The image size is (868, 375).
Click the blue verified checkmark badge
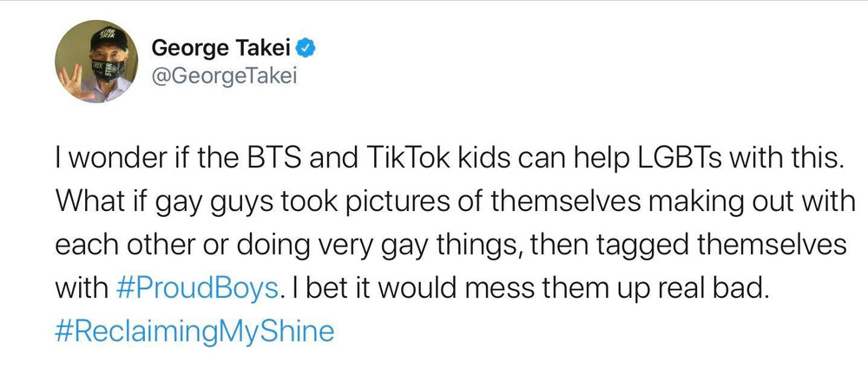coord(307,47)
